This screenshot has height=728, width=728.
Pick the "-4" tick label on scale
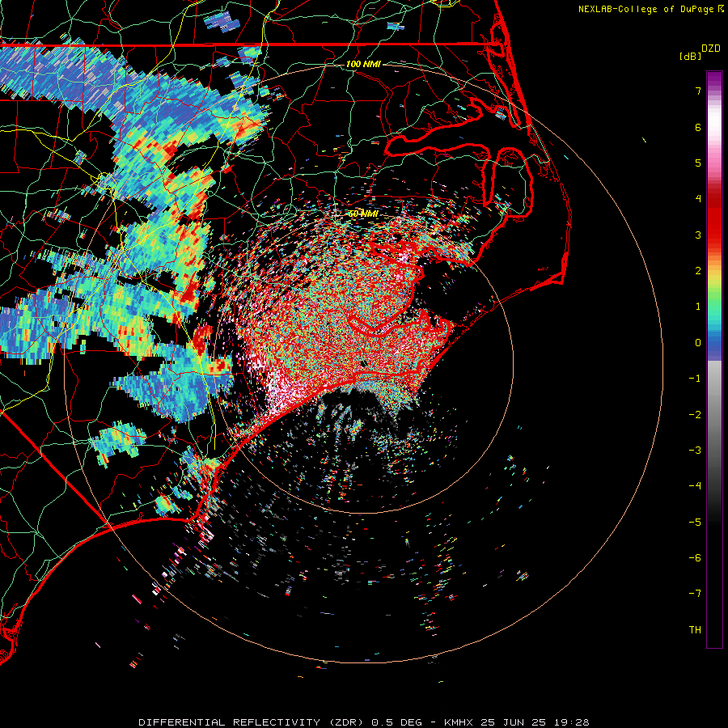pyautogui.click(x=695, y=486)
